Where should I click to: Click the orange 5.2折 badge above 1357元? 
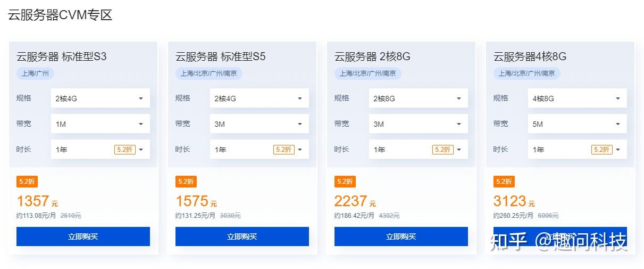27,182
